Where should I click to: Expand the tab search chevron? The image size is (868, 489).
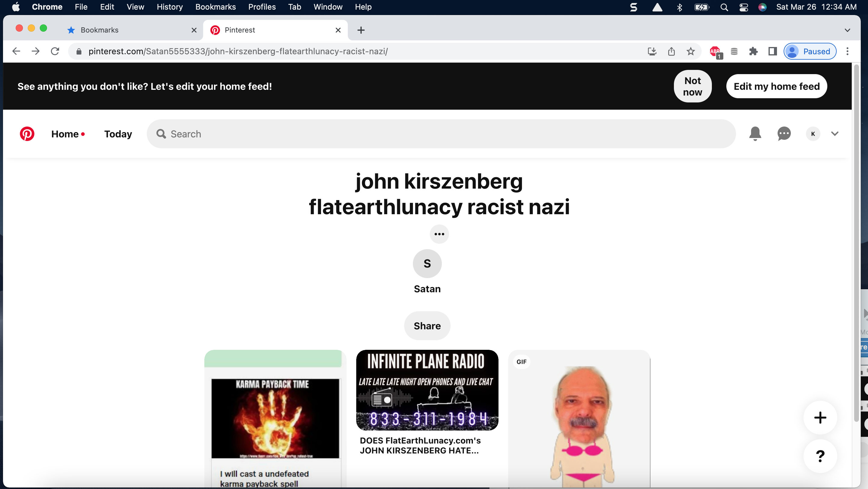coord(847,30)
